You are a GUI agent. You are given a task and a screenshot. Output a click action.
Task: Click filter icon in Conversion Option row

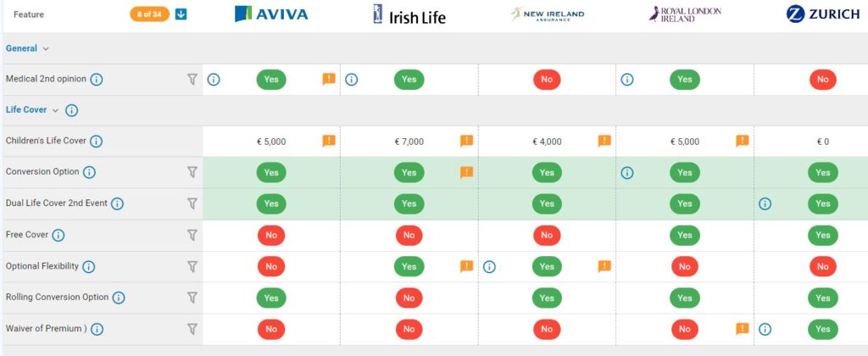pyautogui.click(x=192, y=172)
